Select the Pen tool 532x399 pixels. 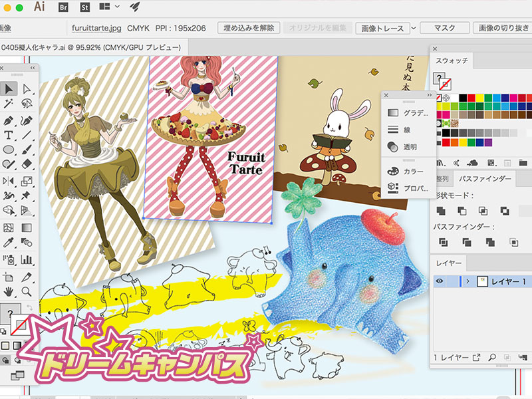click(x=9, y=120)
